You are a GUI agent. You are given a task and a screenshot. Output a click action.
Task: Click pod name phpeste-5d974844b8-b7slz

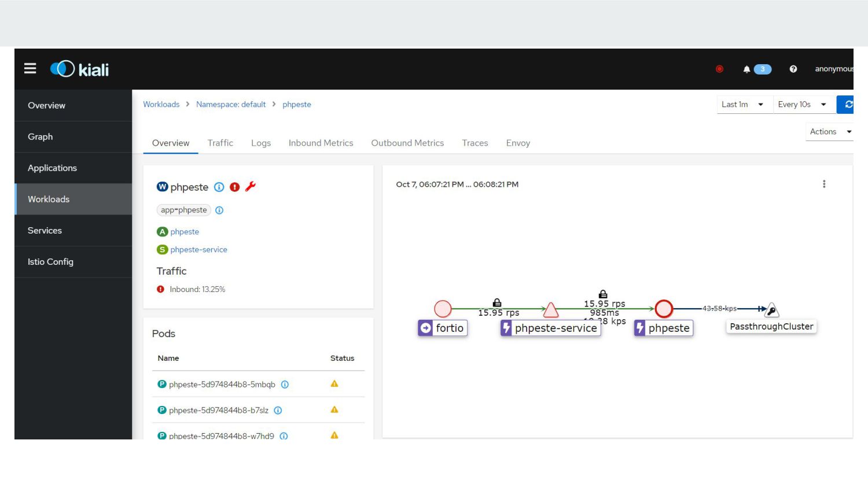(x=219, y=411)
